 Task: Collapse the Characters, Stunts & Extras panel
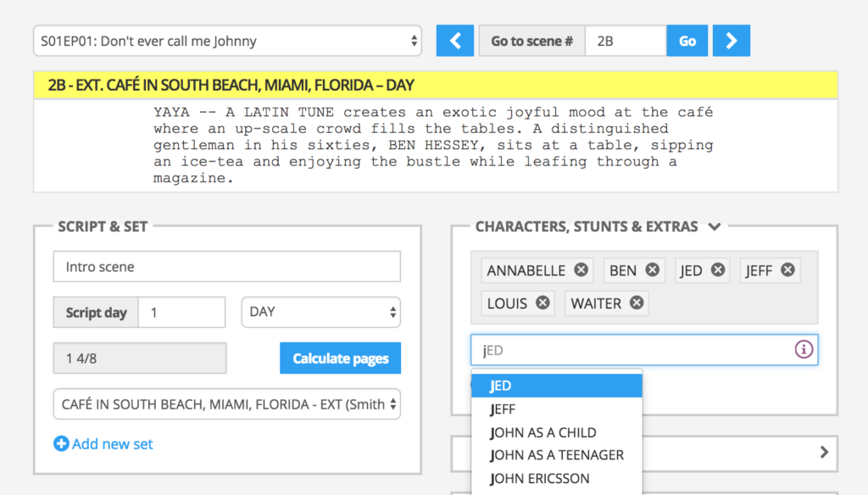tap(714, 226)
